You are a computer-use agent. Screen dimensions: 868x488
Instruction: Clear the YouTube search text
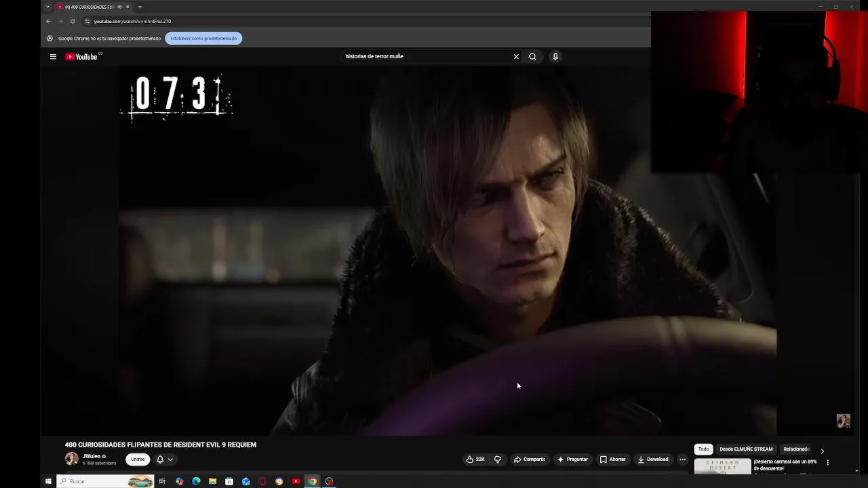(x=516, y=57)
